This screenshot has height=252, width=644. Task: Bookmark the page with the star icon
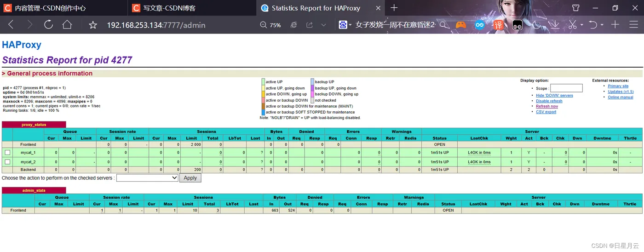pos(93,25)
